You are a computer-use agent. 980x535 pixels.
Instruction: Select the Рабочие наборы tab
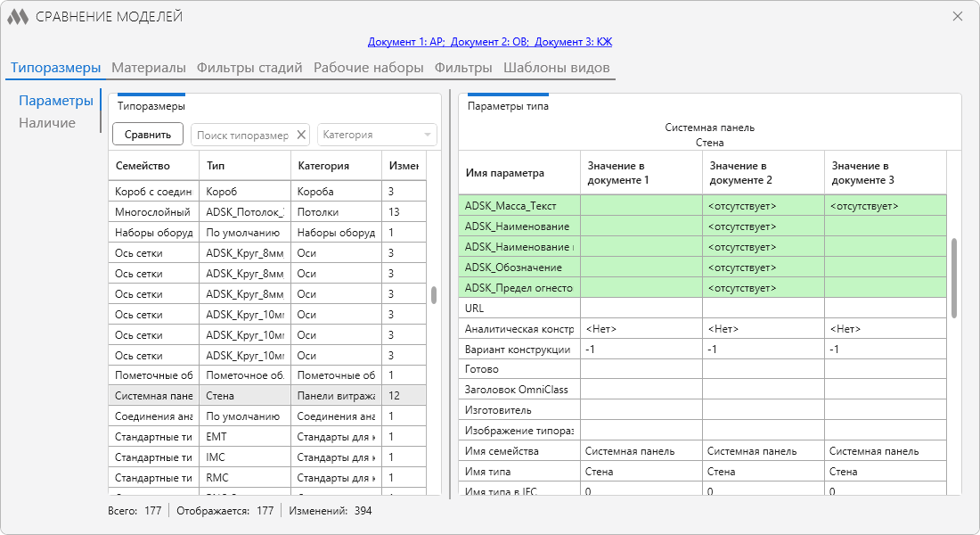[x=368, y=68]
